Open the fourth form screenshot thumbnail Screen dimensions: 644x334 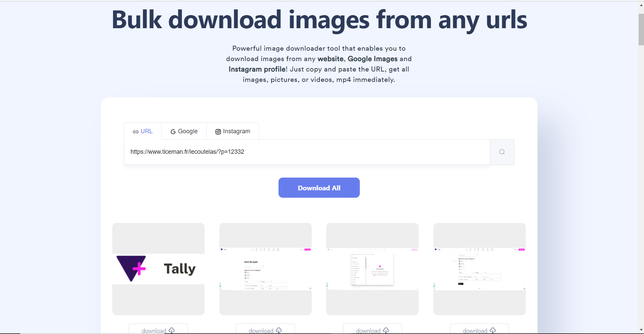coord(479,269)
